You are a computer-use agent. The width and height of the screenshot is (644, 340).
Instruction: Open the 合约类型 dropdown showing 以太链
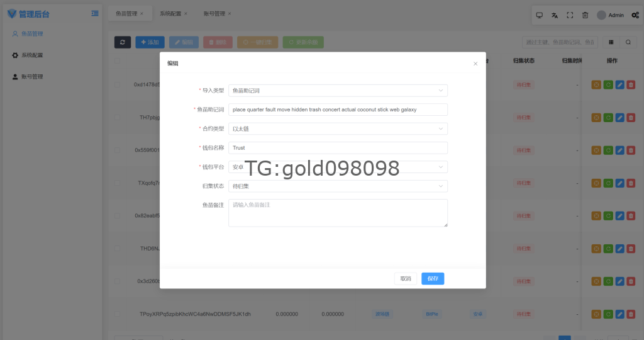[x=338, y=129]
